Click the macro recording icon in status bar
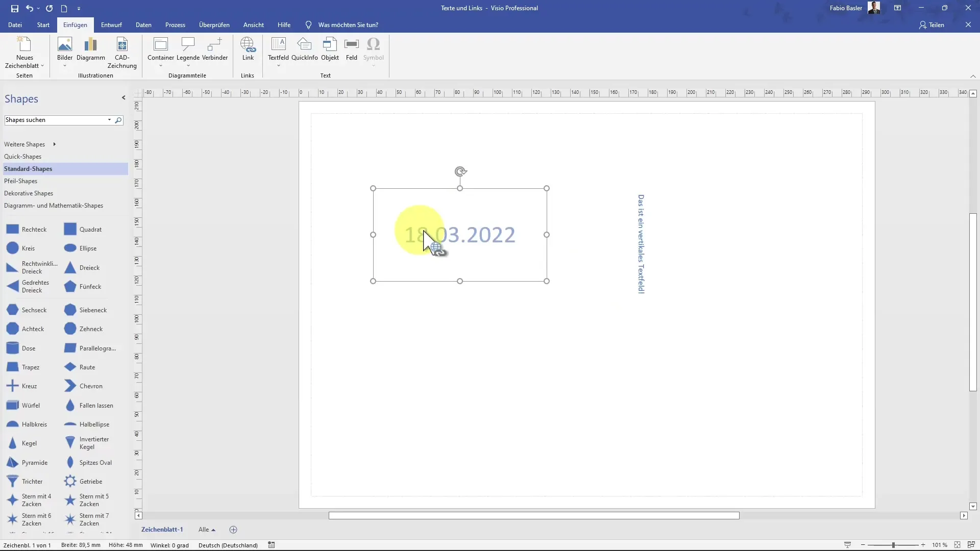This screenshot has width=980, height=551. point(272,545)
